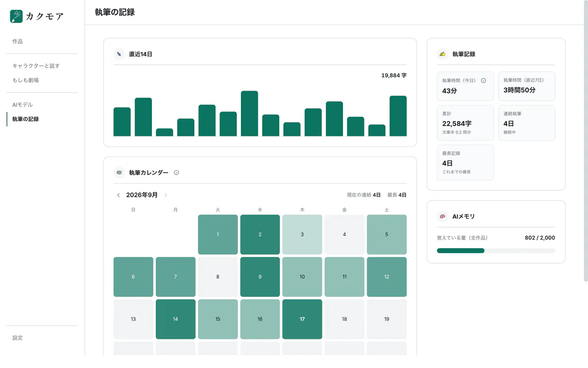Click the AIメモリ progress bar
Viewport: 588px width, 368px height.
pos(496,251)
